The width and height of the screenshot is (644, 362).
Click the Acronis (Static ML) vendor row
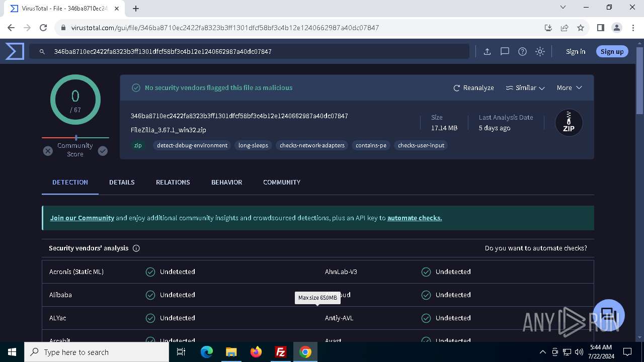pos(180,271)
